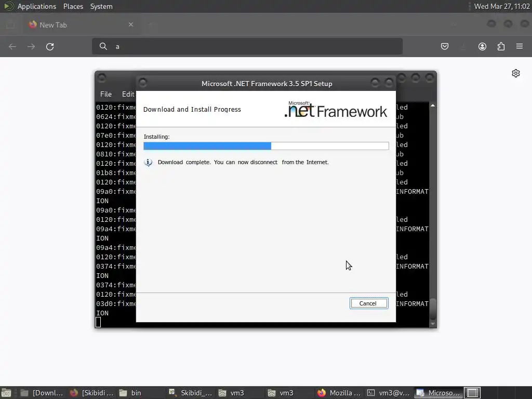Go back in Firefox history
Screen dimensions: 532x399
12,46
